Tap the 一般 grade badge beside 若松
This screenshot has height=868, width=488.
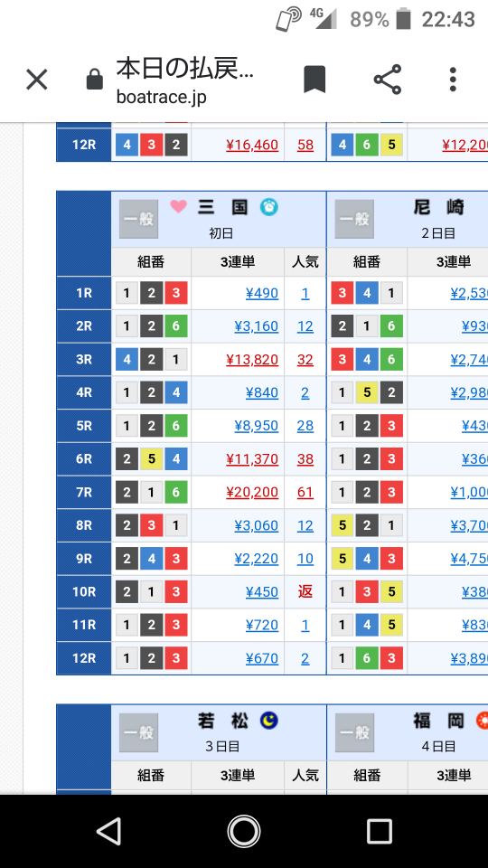(x=139, y=732)
